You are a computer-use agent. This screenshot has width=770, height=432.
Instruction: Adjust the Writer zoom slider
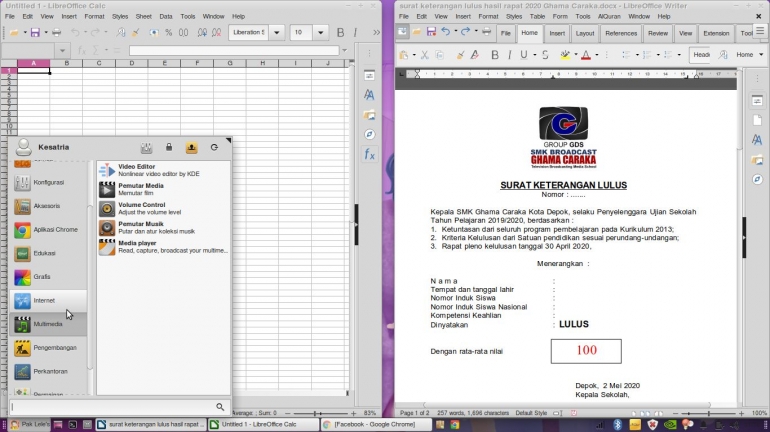(708, 413)
